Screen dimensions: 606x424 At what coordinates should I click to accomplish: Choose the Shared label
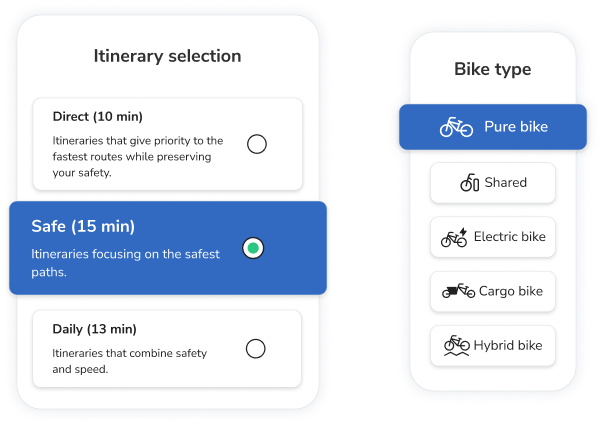(x=505, y=183)
